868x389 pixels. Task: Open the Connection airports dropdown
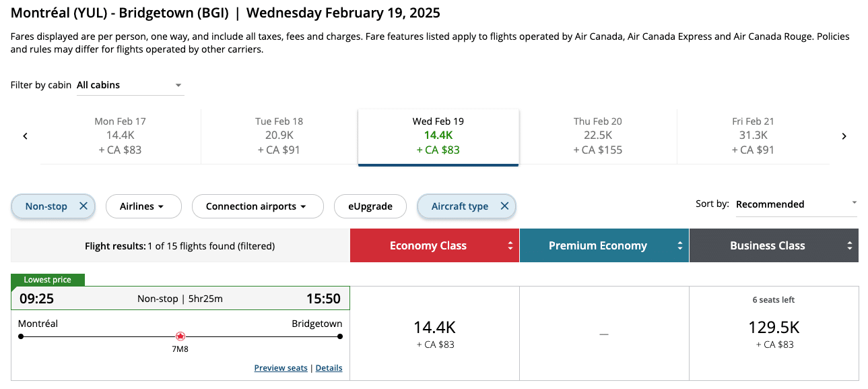click(257, 206)
